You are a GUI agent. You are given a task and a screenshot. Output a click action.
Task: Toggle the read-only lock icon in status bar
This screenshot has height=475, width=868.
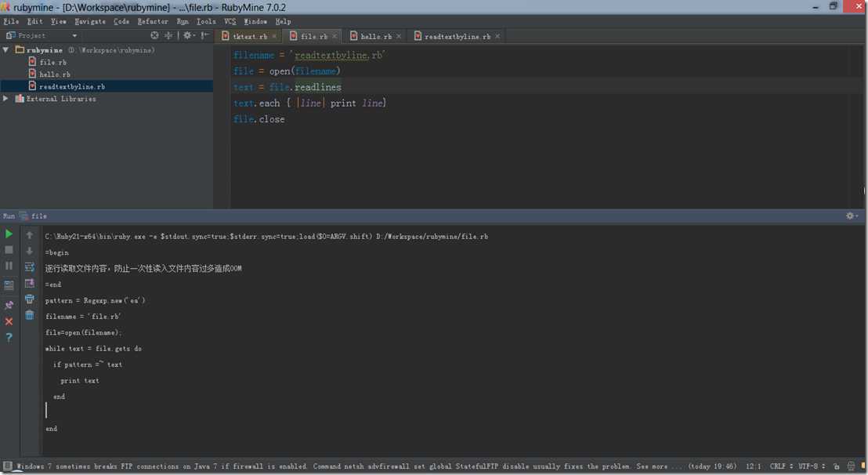pos(836,466)
